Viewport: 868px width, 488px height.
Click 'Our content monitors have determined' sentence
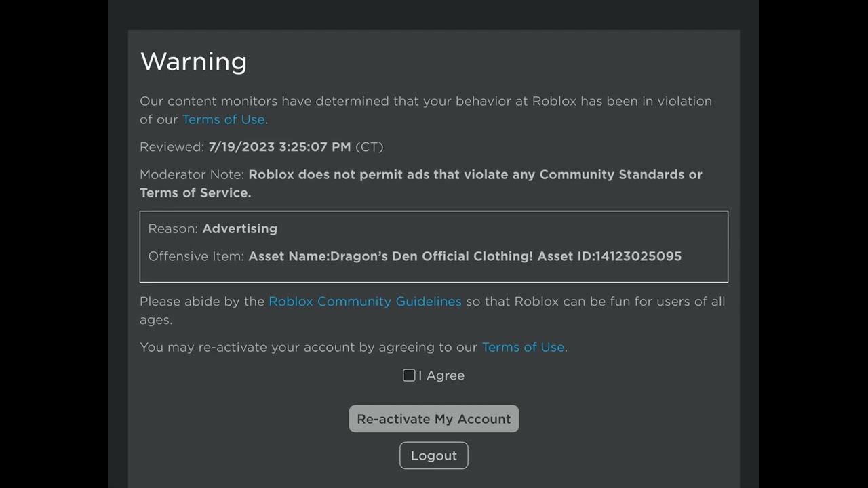tap(426, 110)
